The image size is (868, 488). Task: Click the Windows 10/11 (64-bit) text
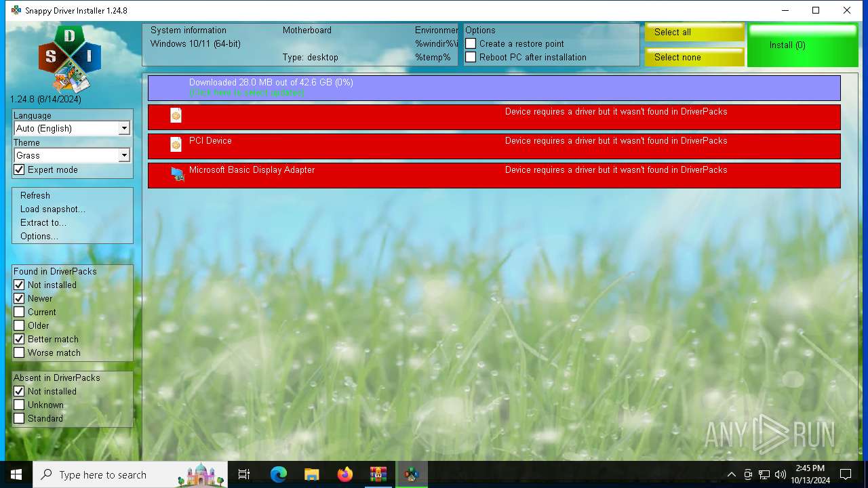[x=195, y=43]
